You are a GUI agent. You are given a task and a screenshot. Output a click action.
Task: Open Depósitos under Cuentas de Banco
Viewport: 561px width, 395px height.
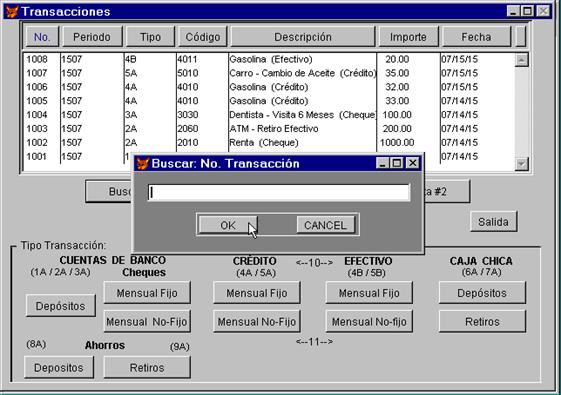point(60,306)
